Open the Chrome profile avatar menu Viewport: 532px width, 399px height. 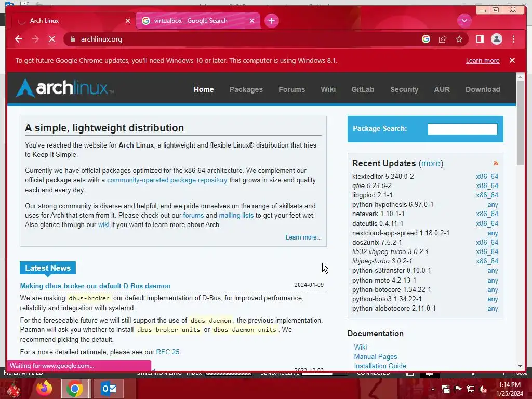(496, 39)
